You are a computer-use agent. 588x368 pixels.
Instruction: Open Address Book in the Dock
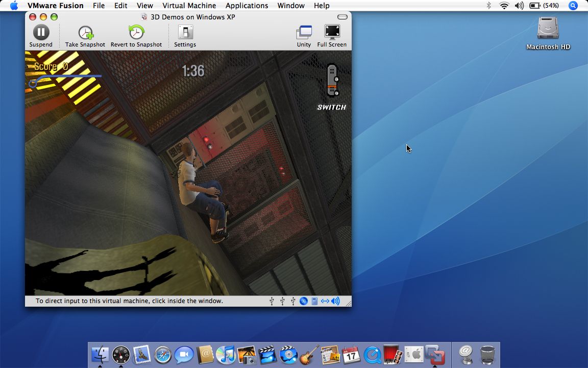click(x=205, y=355)
